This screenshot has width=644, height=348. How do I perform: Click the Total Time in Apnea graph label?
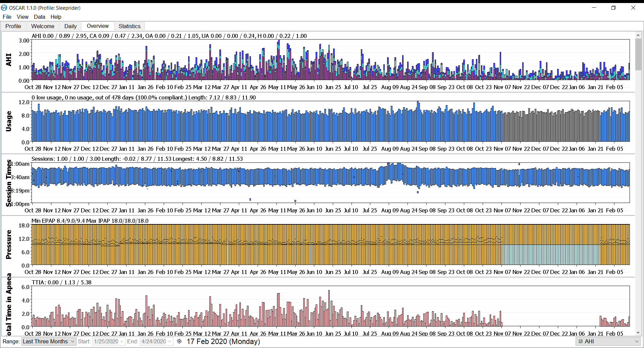coord(8,305)
